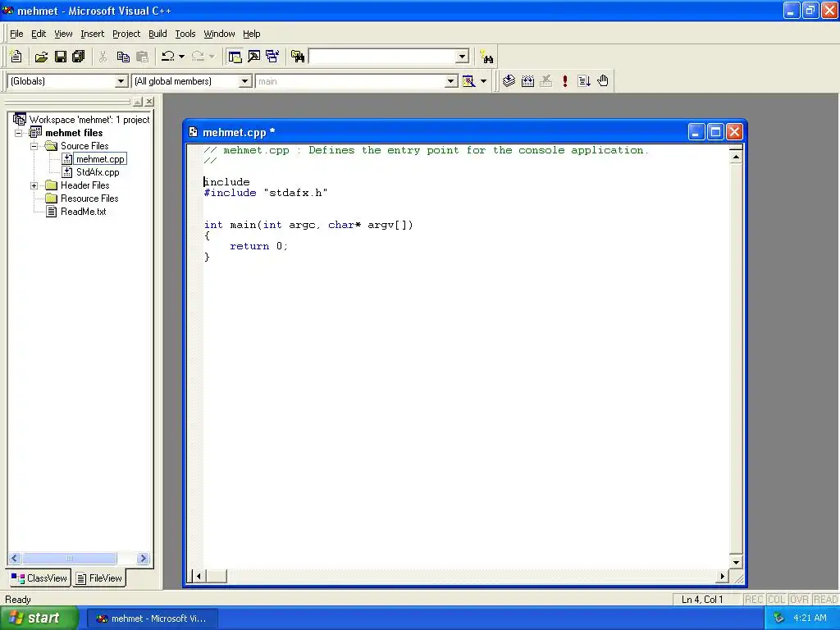The width and height of the screenshot is (840, 630).
Task: Open the Undo history dropdown arrow
Action: coord(181,57)
